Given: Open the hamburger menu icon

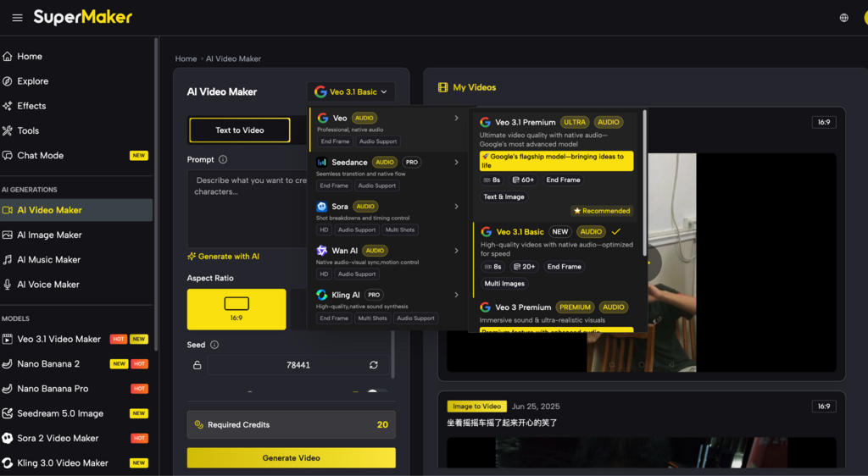Looking at the screenshot, I should click(x=17, y=18).
